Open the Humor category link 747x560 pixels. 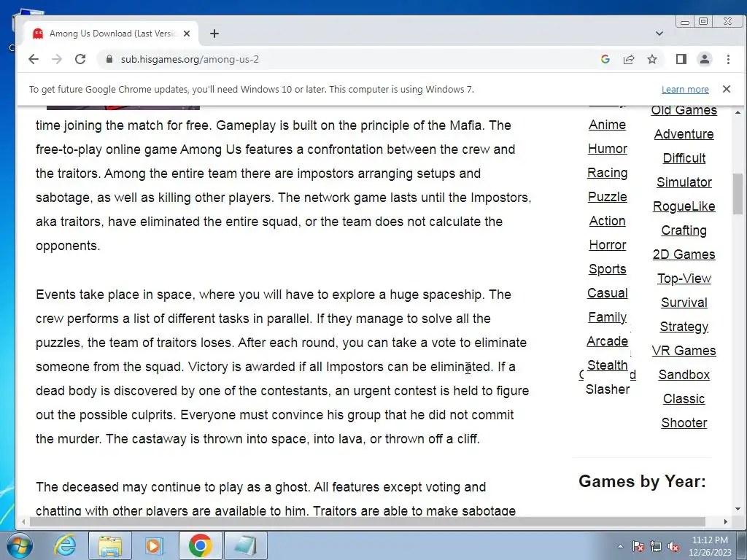point(608,149)
